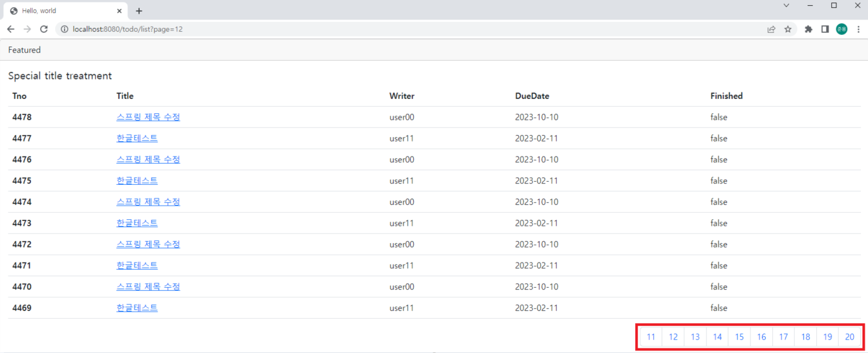The image size is (868, 353).
Task: Go to page 16 in pagination
Action: (x=761, y=337)
